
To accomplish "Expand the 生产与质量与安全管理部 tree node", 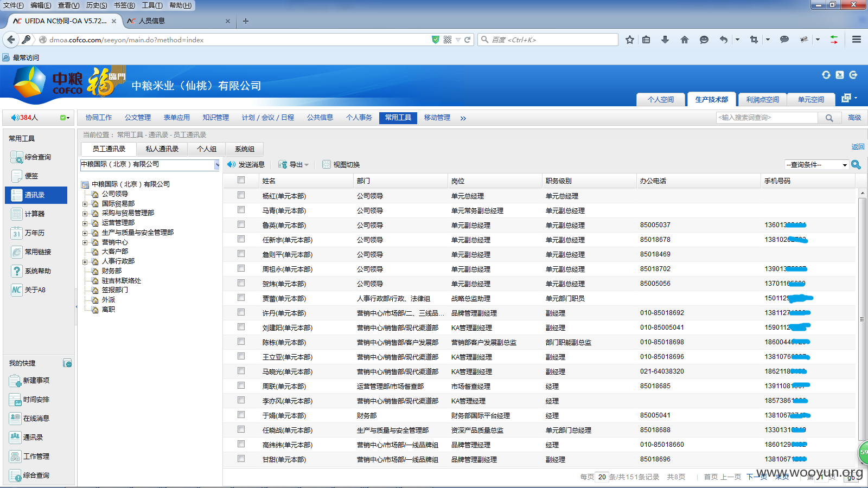I will 85,233.
